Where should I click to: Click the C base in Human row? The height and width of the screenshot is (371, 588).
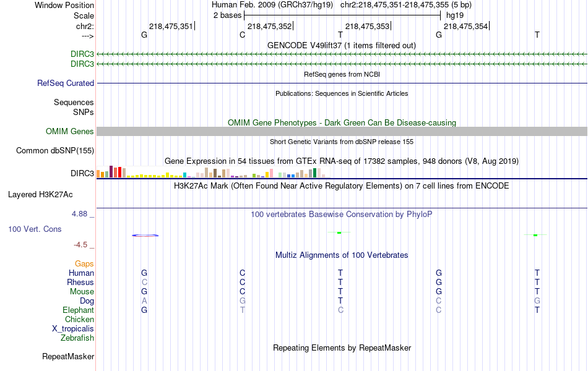point(242,273)
